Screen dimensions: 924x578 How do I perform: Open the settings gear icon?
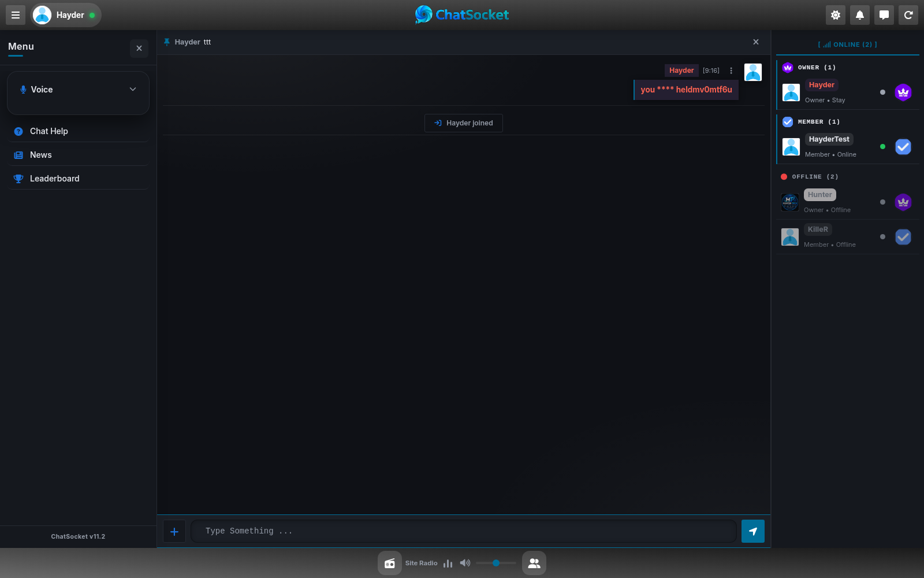pyautogui.click(x=836, y=15)
